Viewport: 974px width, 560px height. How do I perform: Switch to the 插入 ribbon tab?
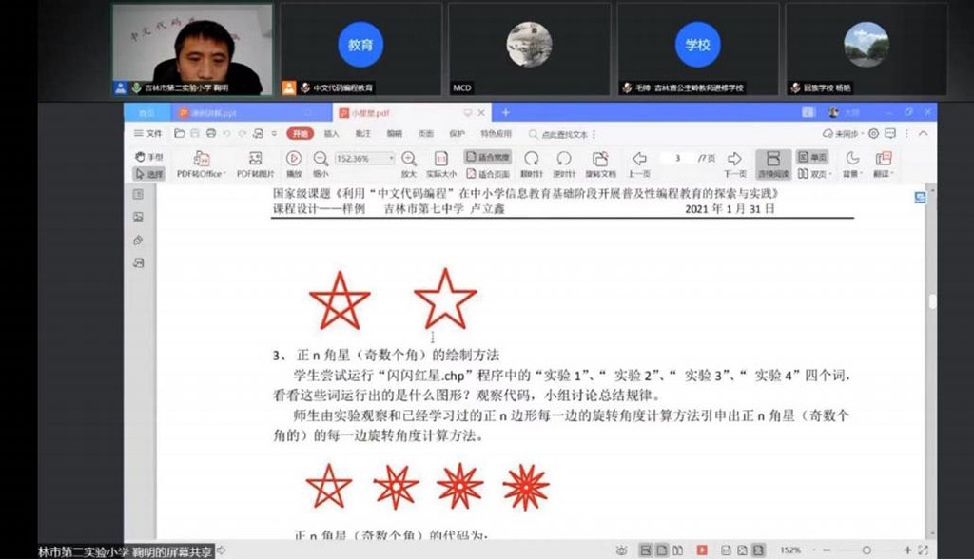coord(332,133)
